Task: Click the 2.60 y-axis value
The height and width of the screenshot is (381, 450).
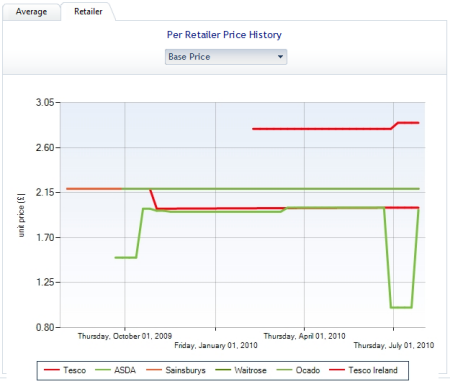Action: pyautogui.click(x=45, y=147)
